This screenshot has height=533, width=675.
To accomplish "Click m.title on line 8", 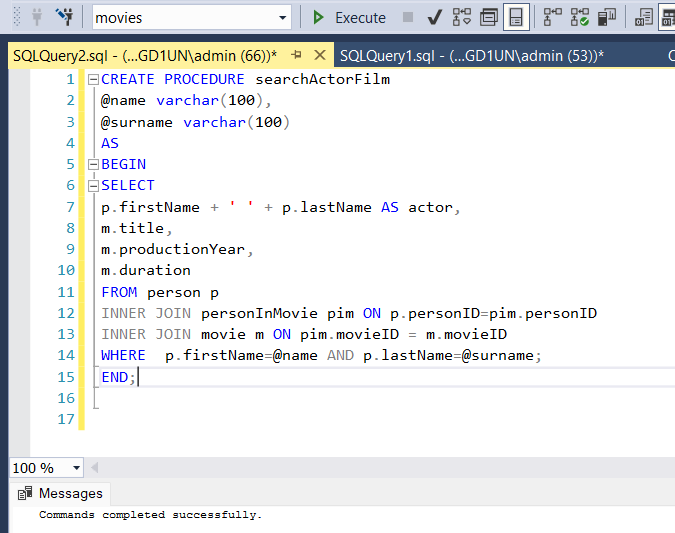I will tap(132, 228).
